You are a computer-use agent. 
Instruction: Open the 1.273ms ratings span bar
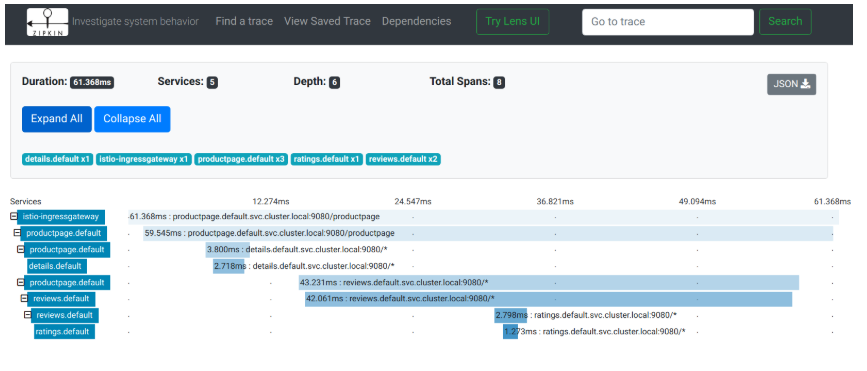pyautogui.click(x=510, y=332)
